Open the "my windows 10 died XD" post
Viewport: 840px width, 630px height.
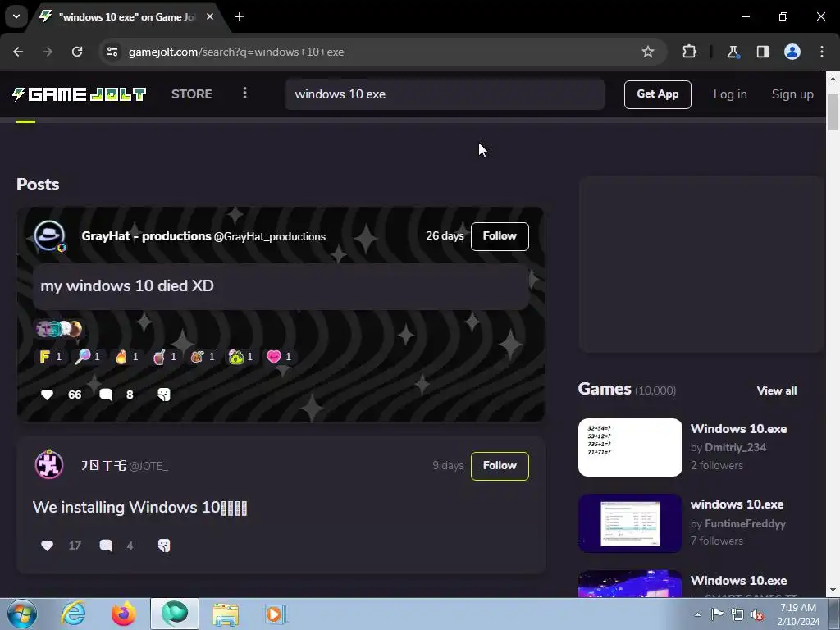tap(127, 286)
